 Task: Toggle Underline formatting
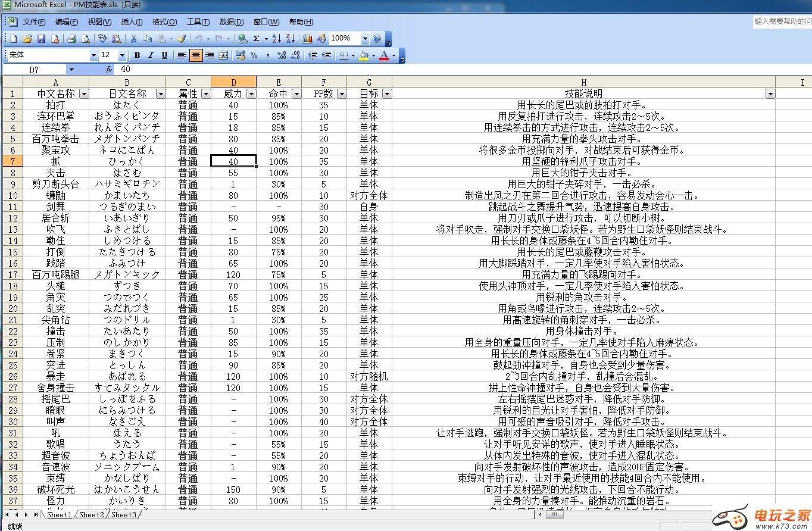tap(163, 55)
